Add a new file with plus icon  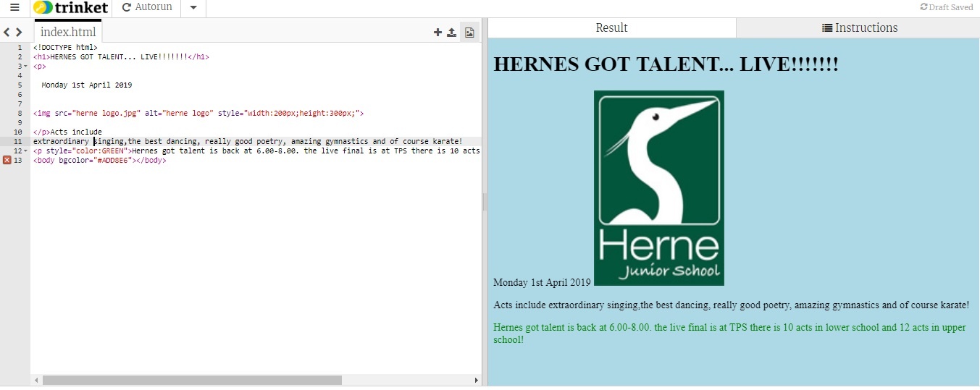[x=437, y=32]
